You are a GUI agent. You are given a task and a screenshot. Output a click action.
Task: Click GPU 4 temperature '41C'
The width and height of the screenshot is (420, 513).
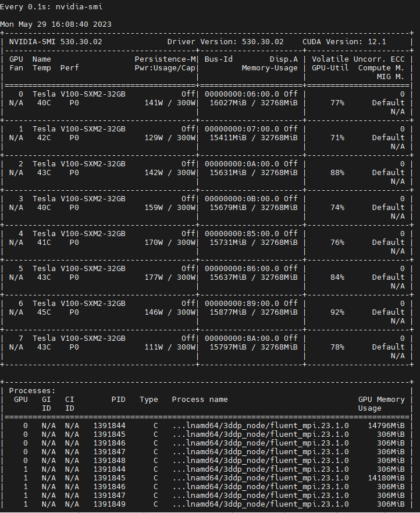pyautogui.click(x=44, y=243)
